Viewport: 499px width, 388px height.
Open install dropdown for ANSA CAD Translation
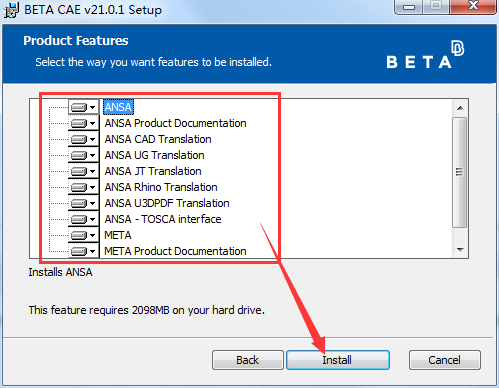point(84,139)
